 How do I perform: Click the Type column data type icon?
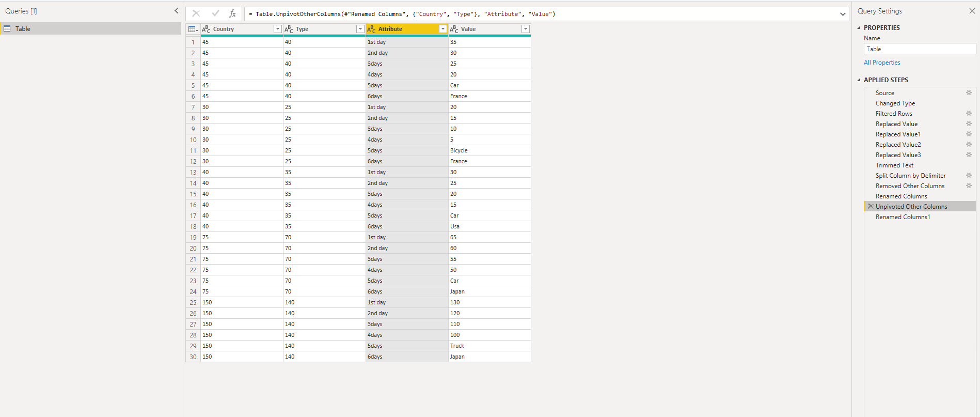pyautogui.click(x=289, y=29)
